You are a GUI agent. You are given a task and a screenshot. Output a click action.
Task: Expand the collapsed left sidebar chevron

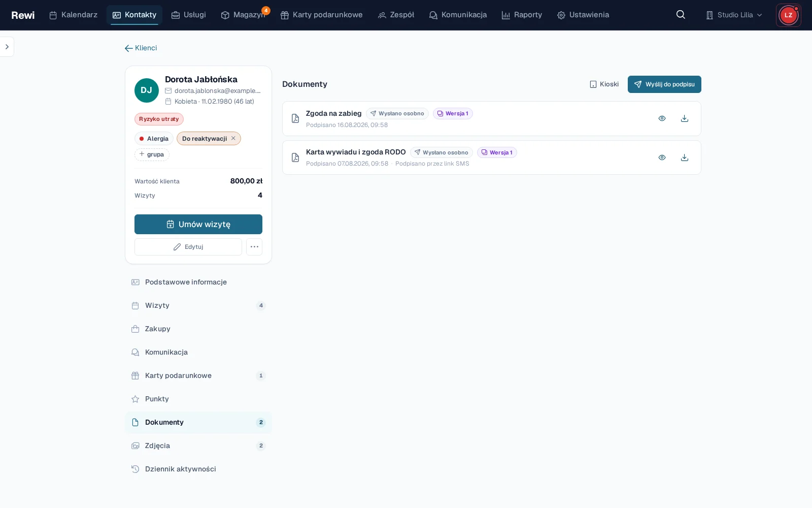click(7, 47)
